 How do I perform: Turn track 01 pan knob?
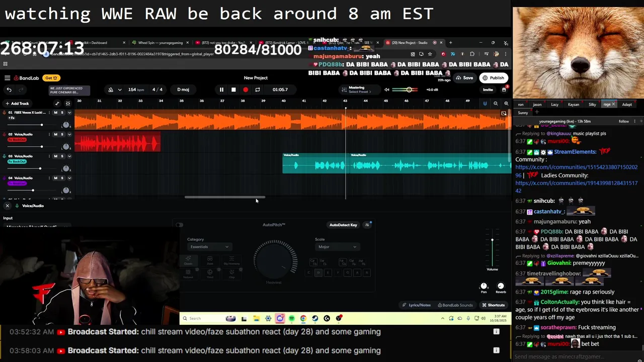point(65,125)
